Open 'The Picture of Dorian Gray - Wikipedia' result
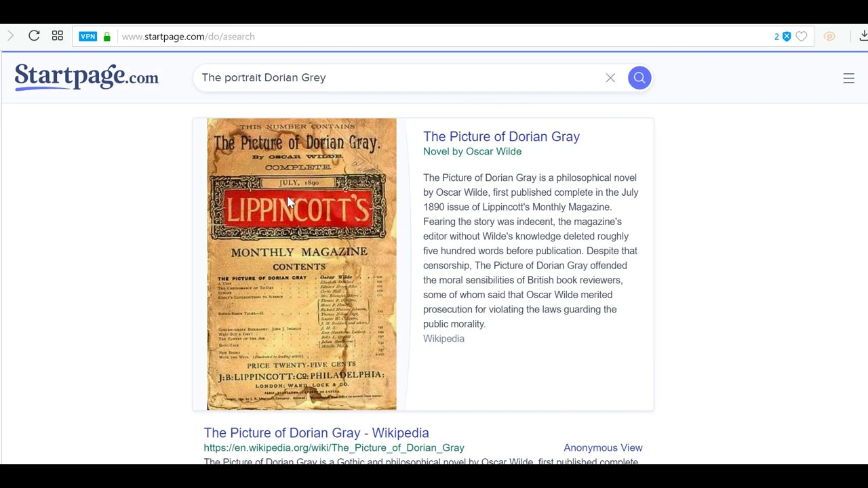Screen dimensions: 868x488 316,432
